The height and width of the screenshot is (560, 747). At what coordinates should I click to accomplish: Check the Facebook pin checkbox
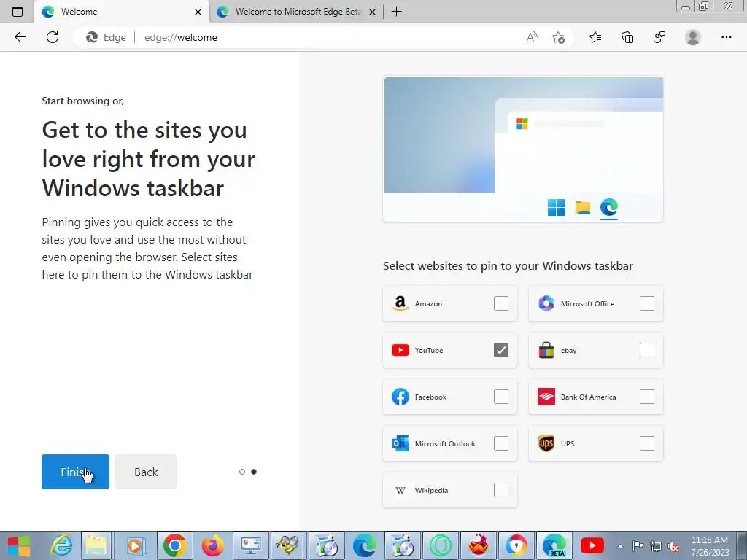coord(500,397)
